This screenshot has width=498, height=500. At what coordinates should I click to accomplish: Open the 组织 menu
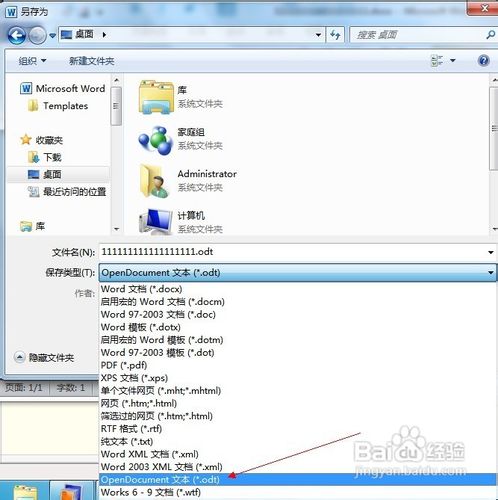click(x=32, y=61)
